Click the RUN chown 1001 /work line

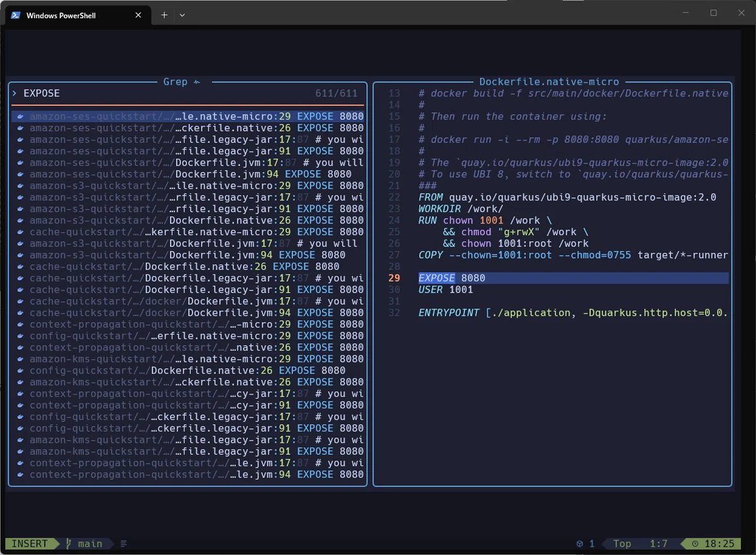coord(485,220)
